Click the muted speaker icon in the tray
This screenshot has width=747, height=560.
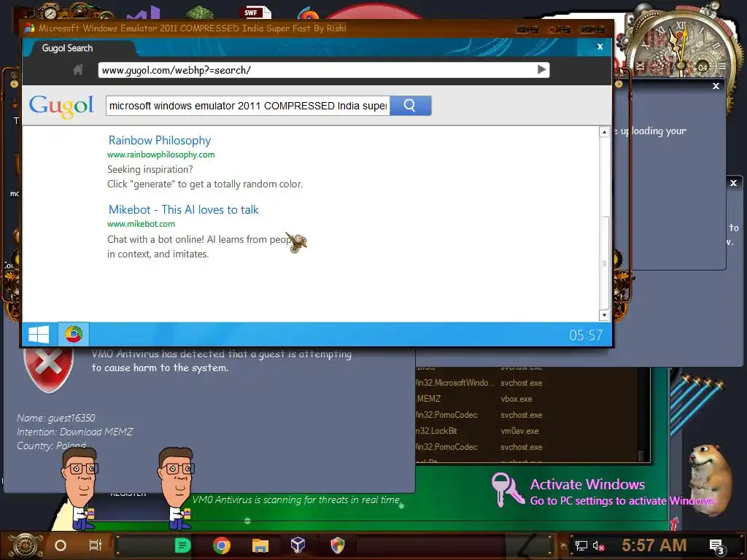pyautogui.click(x=598, y=546)
